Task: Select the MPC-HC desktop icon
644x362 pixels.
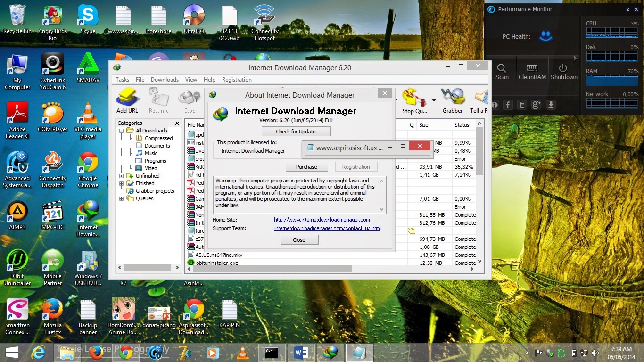Action: (52, 215)
